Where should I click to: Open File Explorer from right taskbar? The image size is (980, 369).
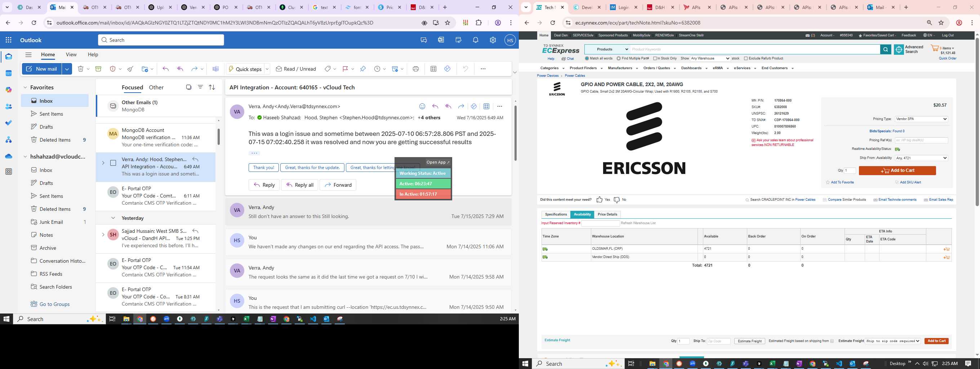coord(652,364)
